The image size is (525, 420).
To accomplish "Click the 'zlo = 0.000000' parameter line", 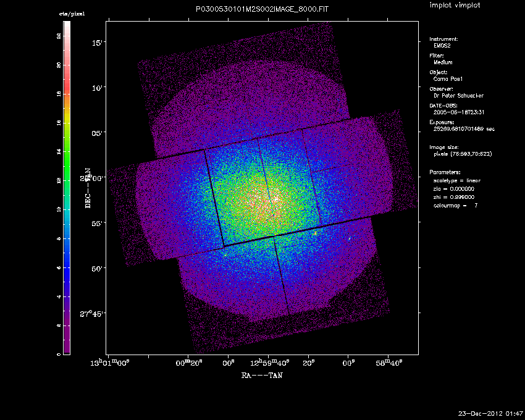I will point(454,189).
